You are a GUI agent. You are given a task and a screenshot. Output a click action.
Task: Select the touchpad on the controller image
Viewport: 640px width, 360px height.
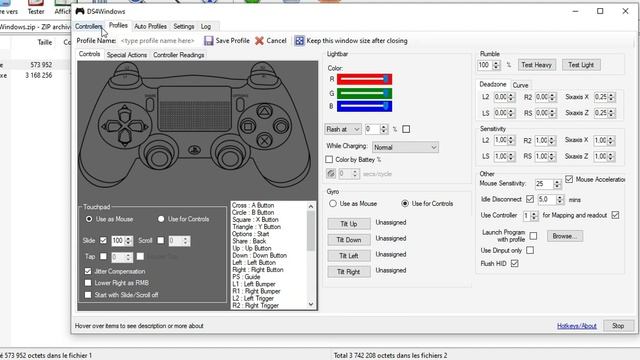pyautogui.click(x=194, y=109)
